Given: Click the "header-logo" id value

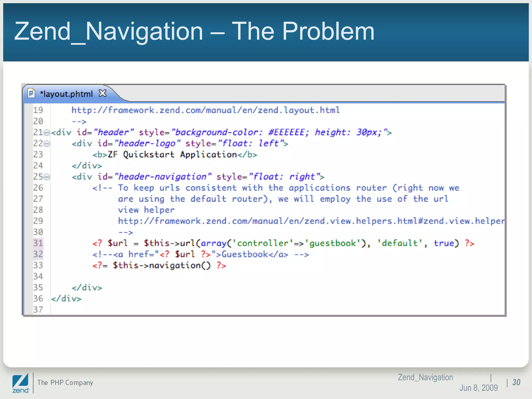Looking at the screenshot, I should coord(147,143).
